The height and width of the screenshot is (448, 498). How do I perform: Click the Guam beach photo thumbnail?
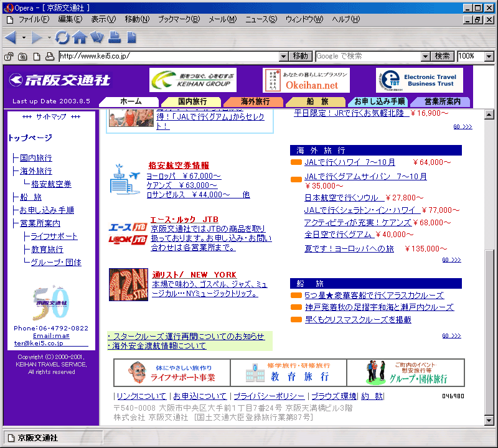(131, 118)
